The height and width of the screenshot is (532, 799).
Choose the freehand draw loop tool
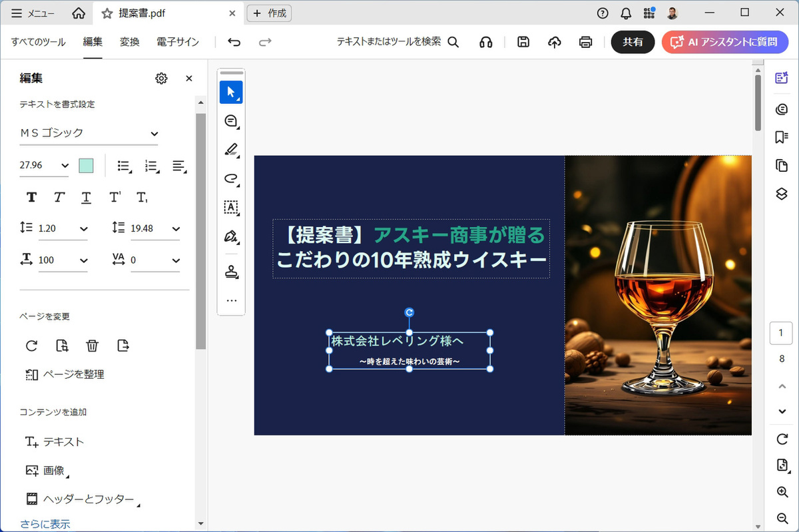[x=231, y=178]
